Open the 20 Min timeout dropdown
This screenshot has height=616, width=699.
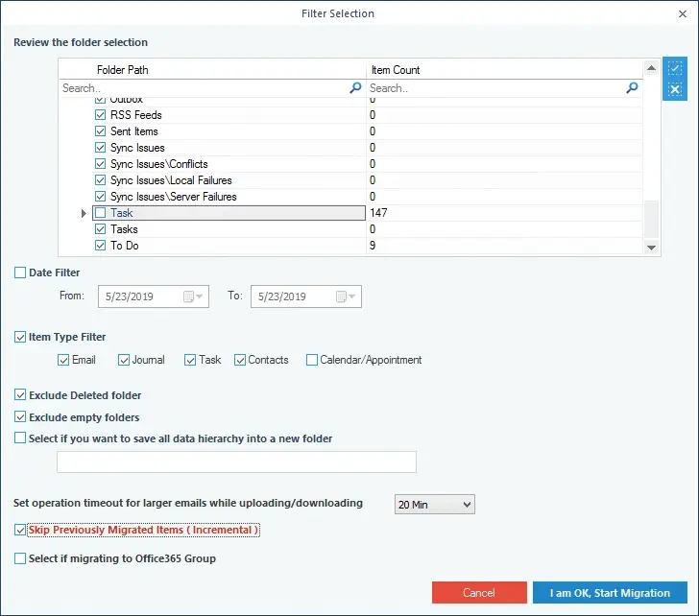(435, 505)
